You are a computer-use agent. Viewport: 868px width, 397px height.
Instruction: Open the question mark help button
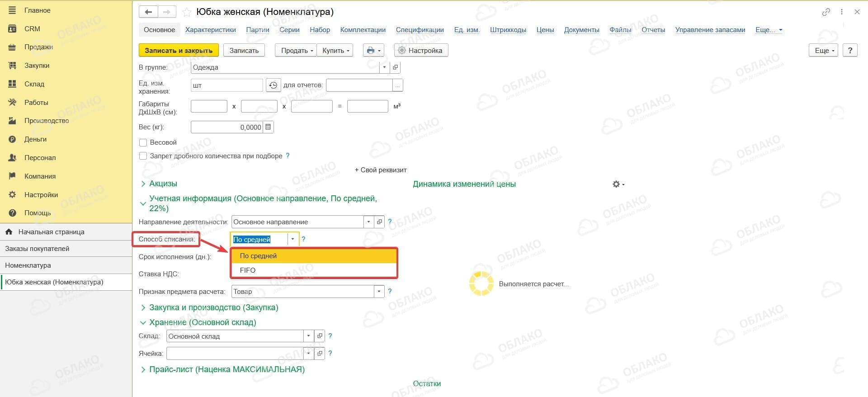click(850, 50)
